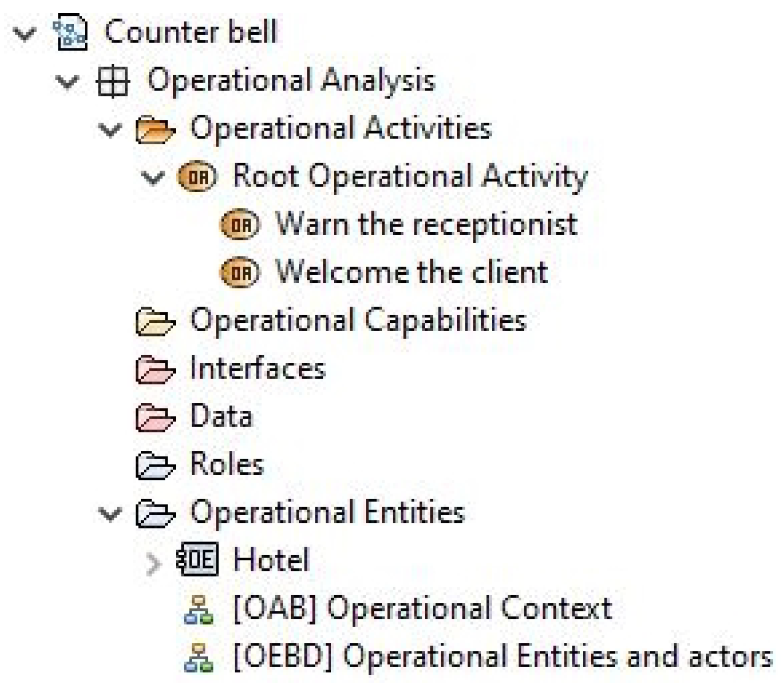Select the Interfaces tree item
Screen dimensions: 784x683
point(257,368)
